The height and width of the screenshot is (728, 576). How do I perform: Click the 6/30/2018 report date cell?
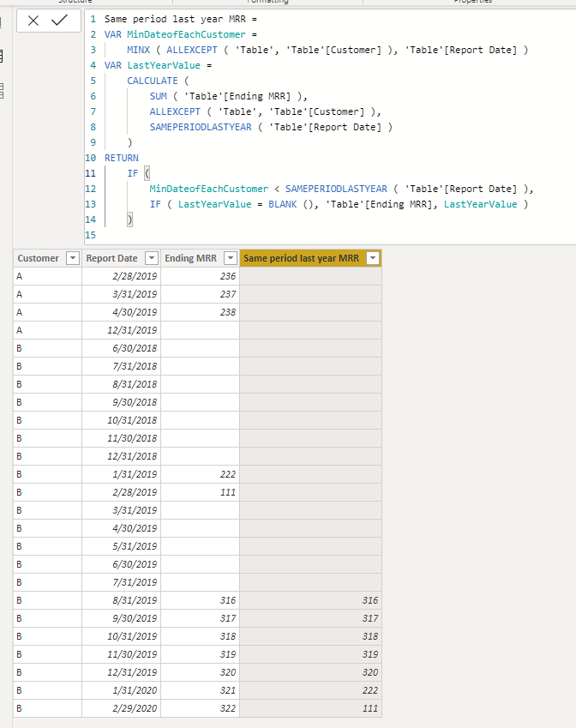point(121,348)
